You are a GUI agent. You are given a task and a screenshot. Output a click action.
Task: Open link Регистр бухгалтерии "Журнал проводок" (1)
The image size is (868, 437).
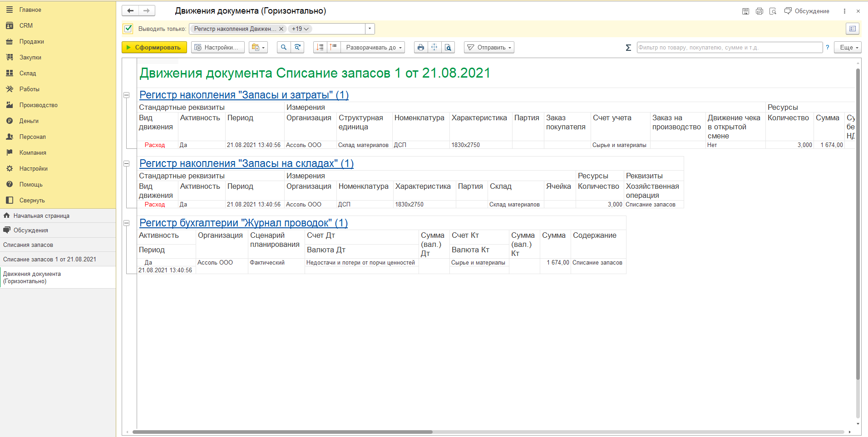point(243,223)
